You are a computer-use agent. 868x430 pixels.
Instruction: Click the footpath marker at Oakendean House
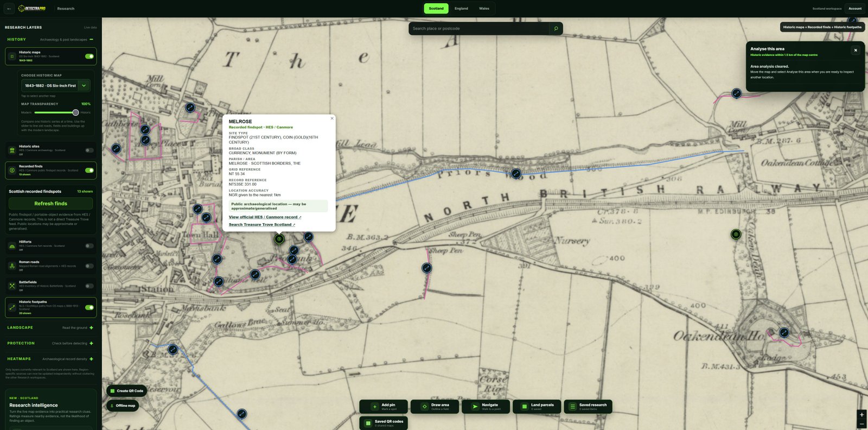click(784, 332)
